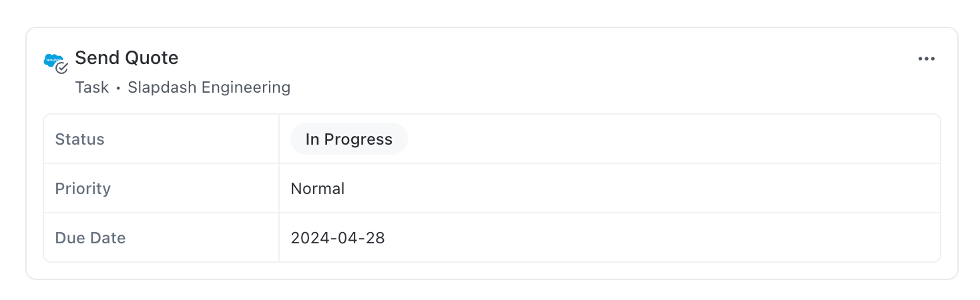Click the Due Date field label
980x300 pixels.
coord(90,238)
